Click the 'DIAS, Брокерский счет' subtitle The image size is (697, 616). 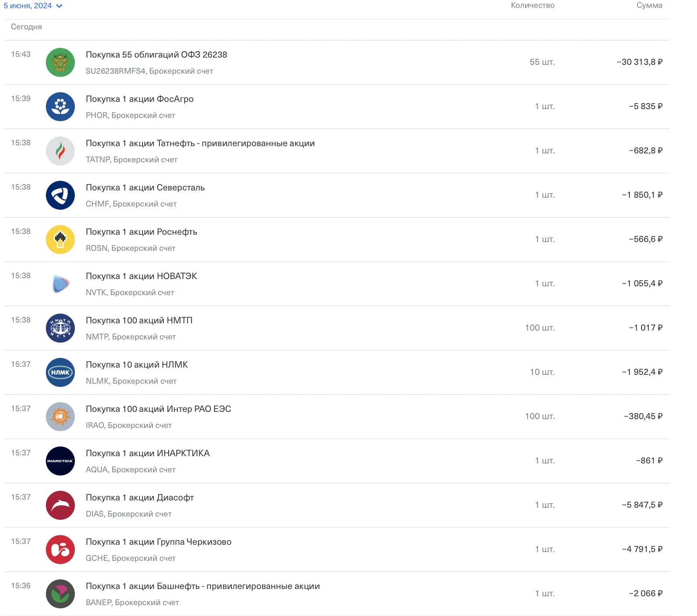[x=129, y=514]
